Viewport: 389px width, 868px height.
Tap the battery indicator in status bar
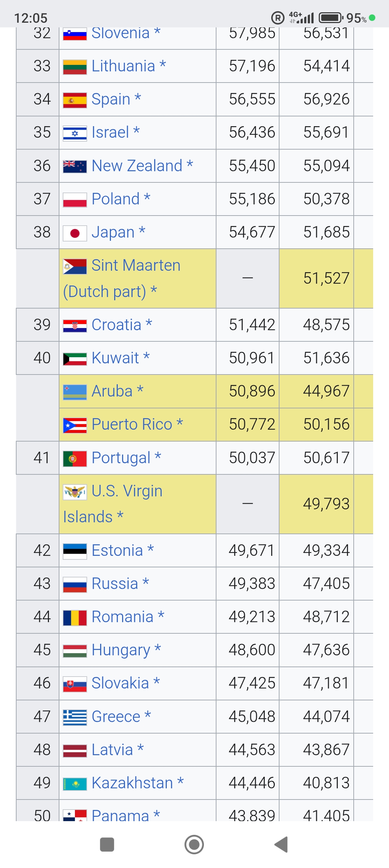point(331,18)
